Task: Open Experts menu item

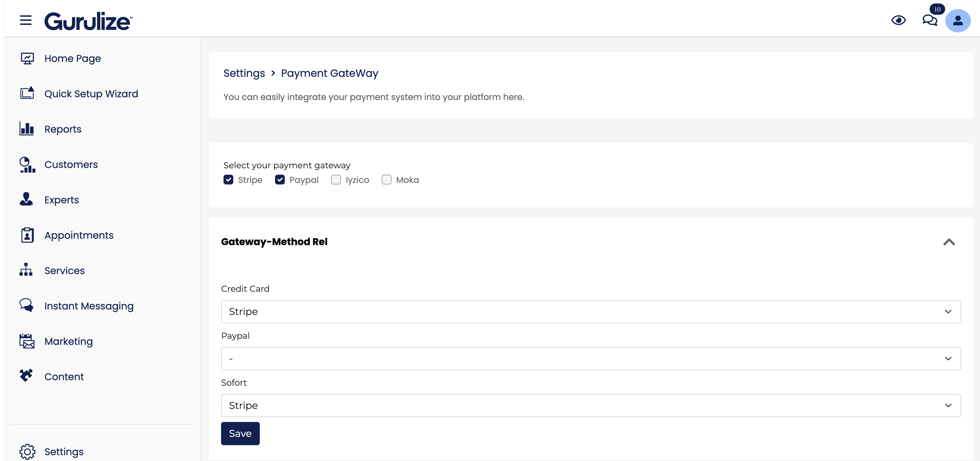Action: 62,200
